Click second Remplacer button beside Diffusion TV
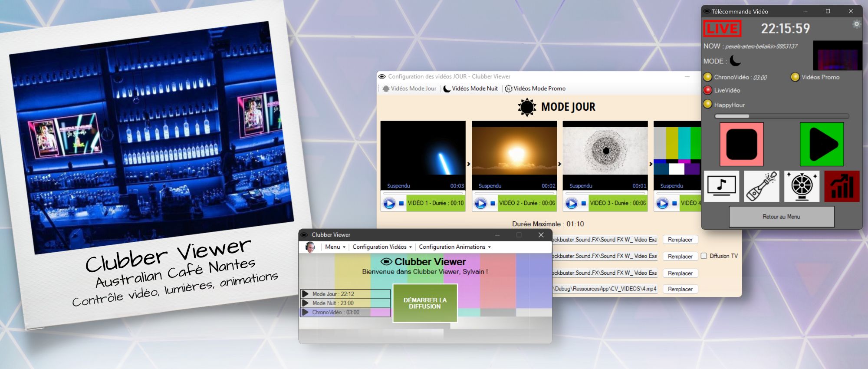The width and height of the screenshot is (868, 369). click(680, 257)
